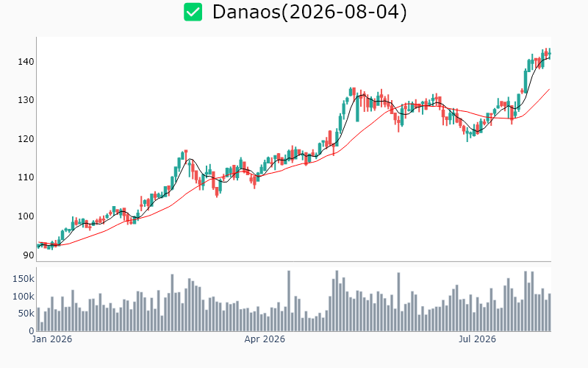Click the red moving average line's right end
Screen dimensions: 588x368
point(549,89)
